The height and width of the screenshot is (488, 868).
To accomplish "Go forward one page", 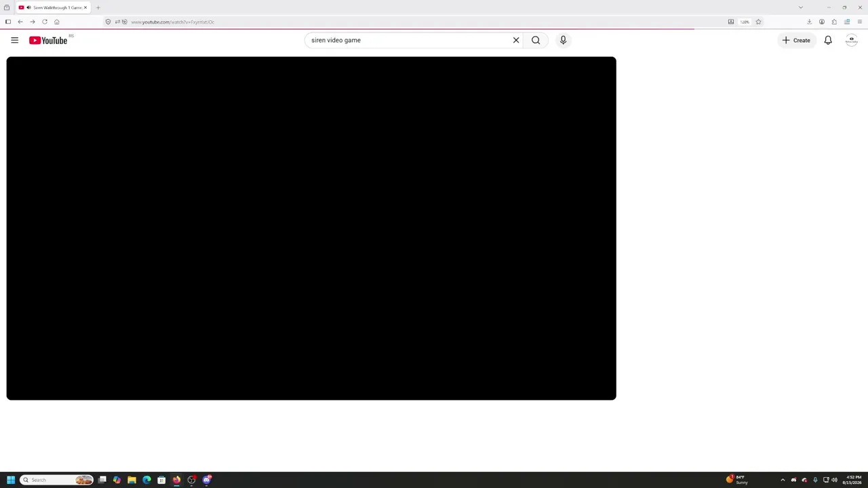I will (33, 22).
